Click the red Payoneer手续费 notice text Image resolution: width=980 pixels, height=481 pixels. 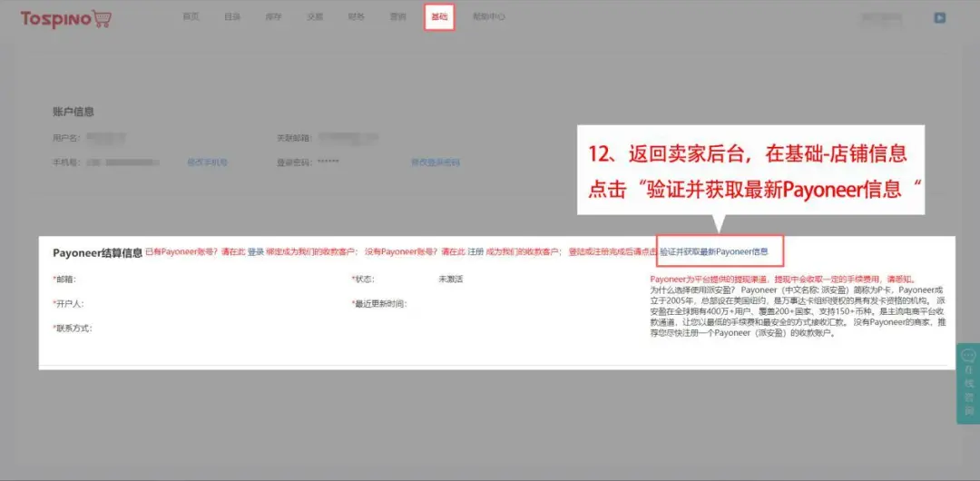point(782,280)
